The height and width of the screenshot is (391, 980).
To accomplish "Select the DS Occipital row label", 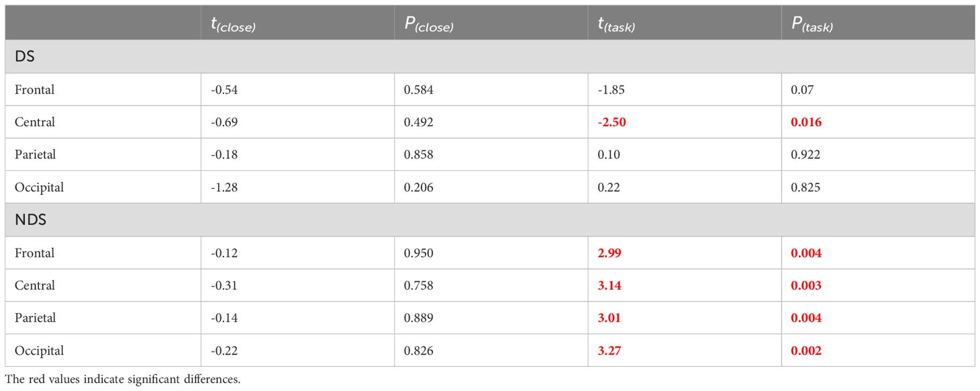I will click(39, 187).
